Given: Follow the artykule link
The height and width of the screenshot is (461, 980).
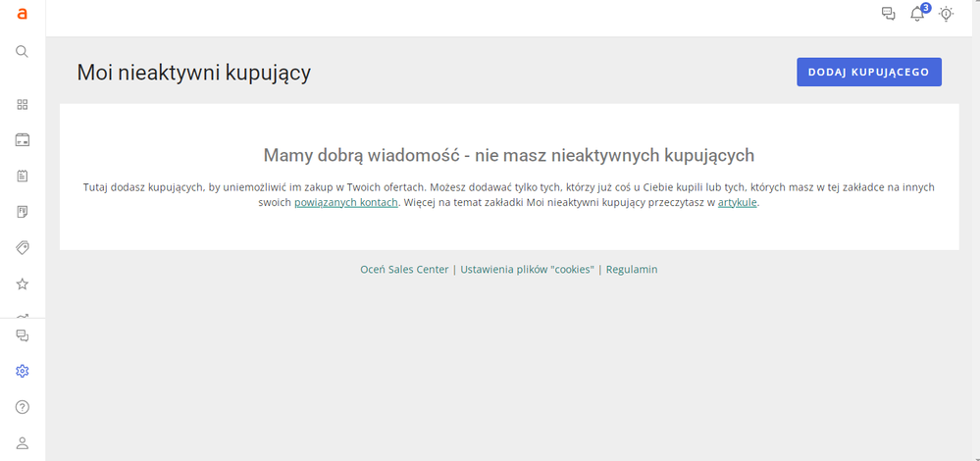Looking at the screenshot, I should point(737,202).
